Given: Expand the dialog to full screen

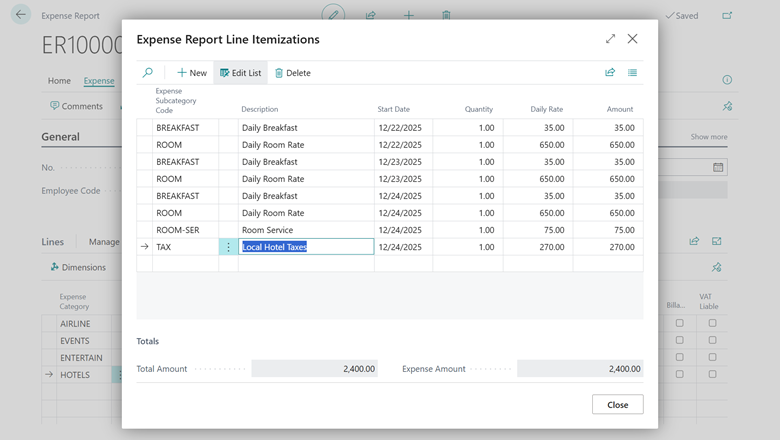Looking at the screenshot, I should coord(610,39).
